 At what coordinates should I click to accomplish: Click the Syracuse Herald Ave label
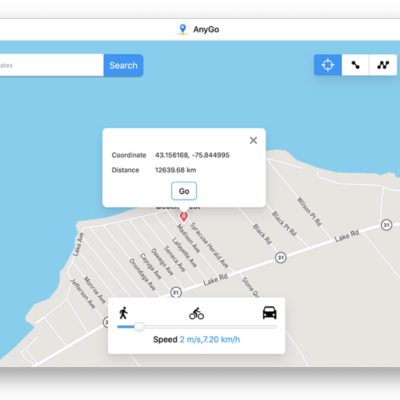(x=209, y=245)
